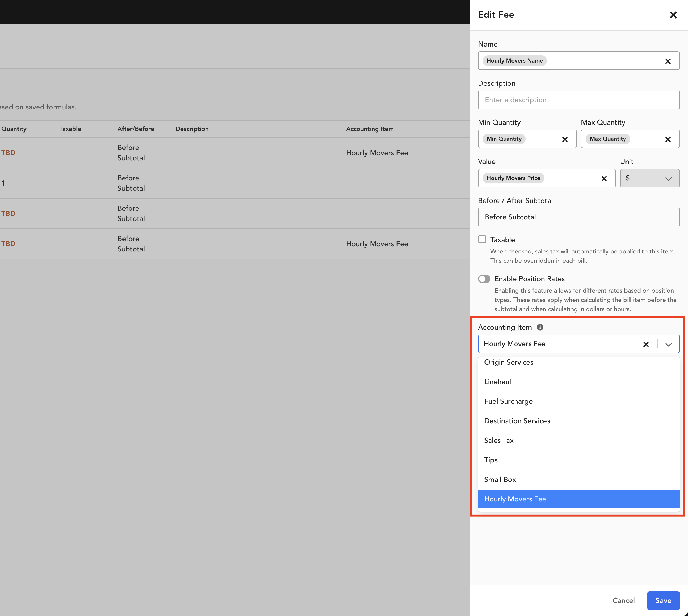The height and width of the screenshot is (616, 688).
Task: Clear the Min Quantity variable
Action: [x=564, y=139]
